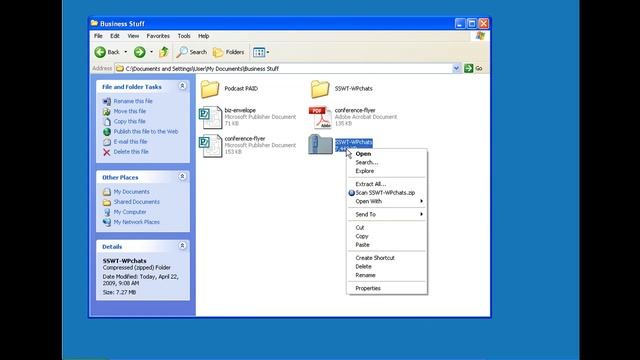Open the File menu

98,36
